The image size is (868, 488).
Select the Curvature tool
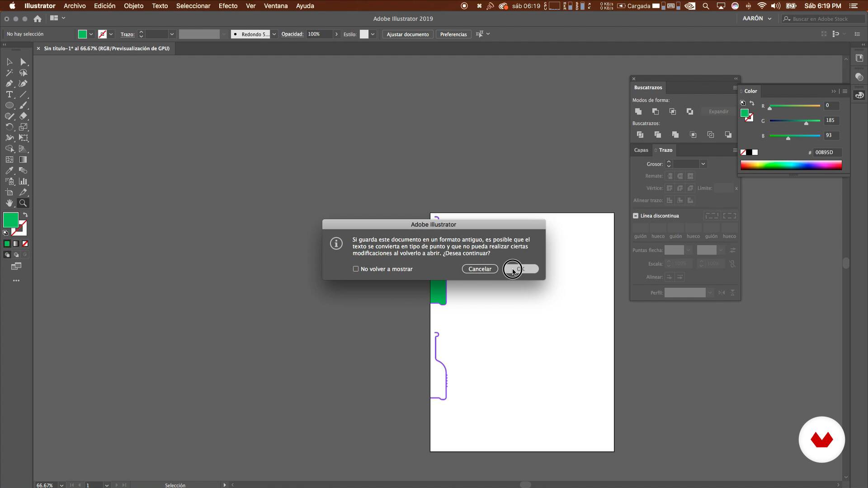click(x=24, y=84)
